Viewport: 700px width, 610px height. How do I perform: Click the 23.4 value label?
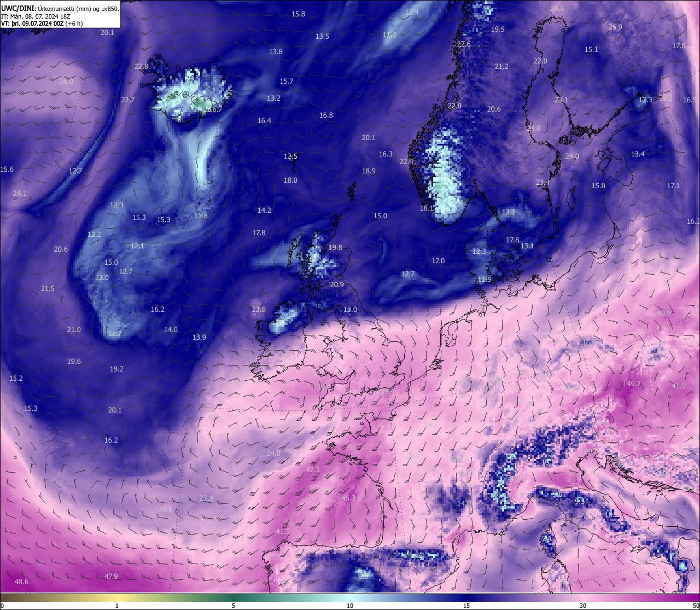(542, 183)
